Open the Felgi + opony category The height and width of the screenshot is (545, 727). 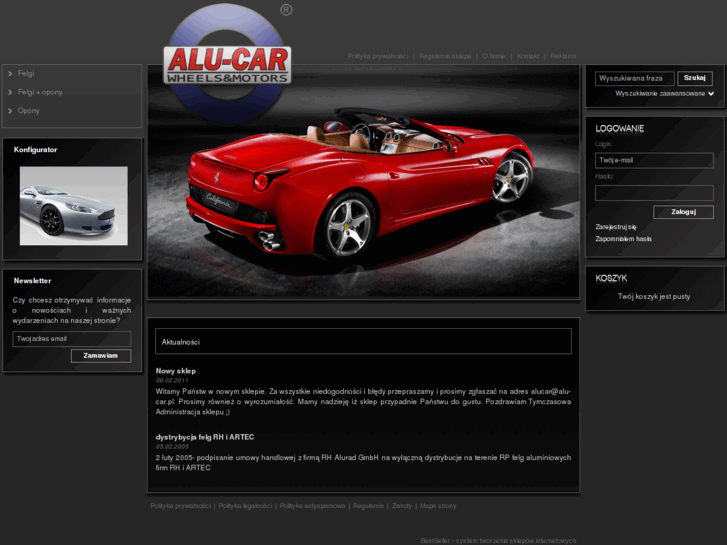(40, 92)
